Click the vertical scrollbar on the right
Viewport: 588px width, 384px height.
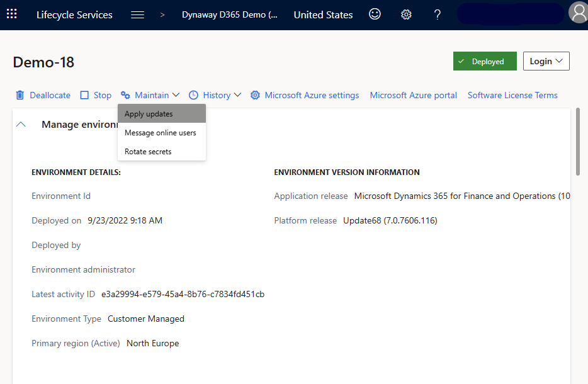[x=578, y=145]
